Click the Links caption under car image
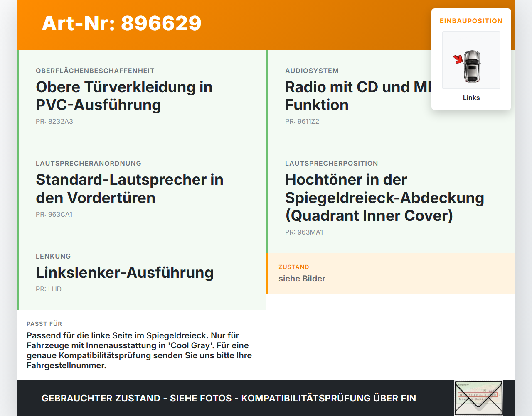Image resolution: width=532 pixels, height=416 pixels. pos(471,98)
